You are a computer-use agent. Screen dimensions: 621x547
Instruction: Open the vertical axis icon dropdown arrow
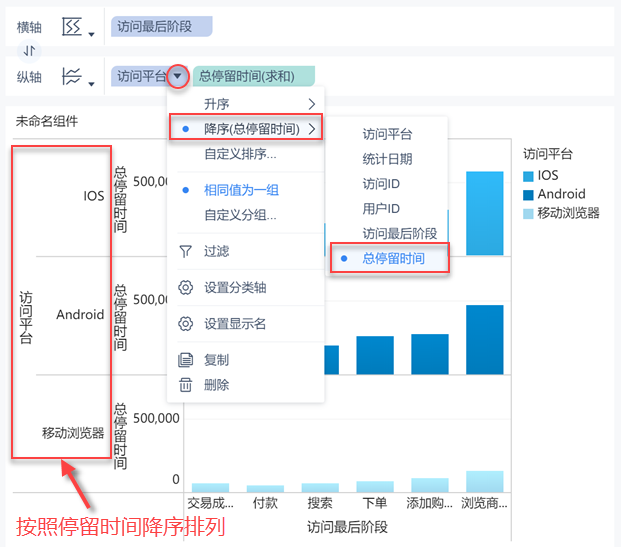(x=91, y=84)
